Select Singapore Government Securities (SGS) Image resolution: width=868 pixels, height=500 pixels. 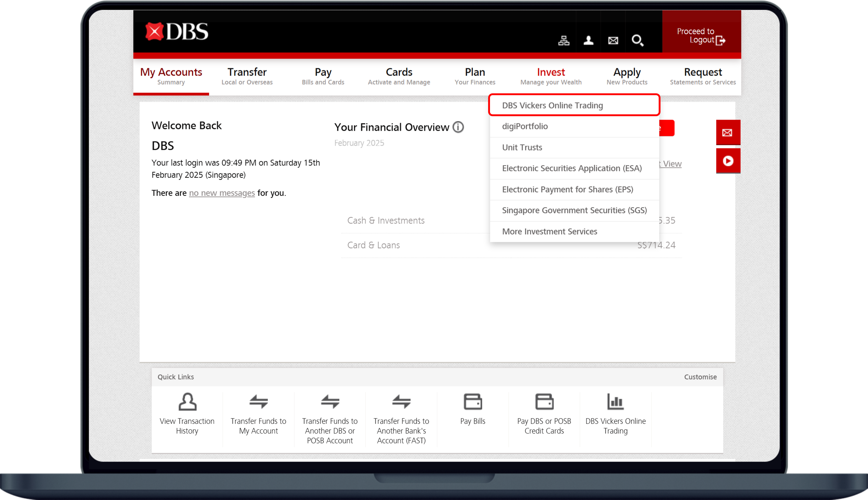pyautogui.click(x=574, y=210)
